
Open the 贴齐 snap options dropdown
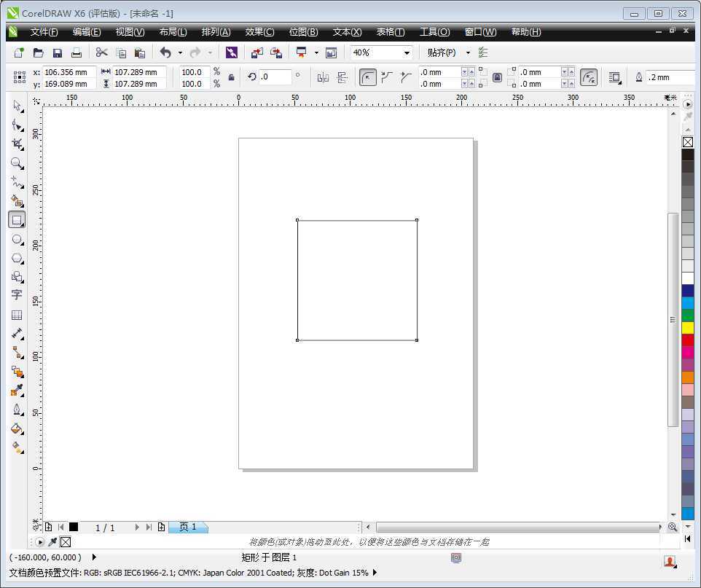tap(467, 52)
